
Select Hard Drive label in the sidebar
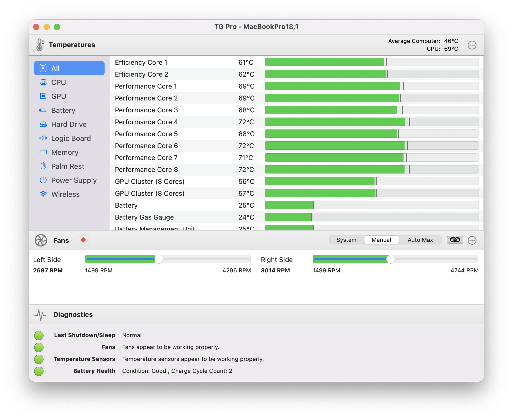pyautogui.click(x=69, y=124)
